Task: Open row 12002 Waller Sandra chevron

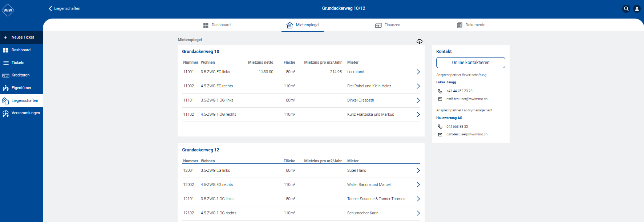Action: tap(418, 185)
